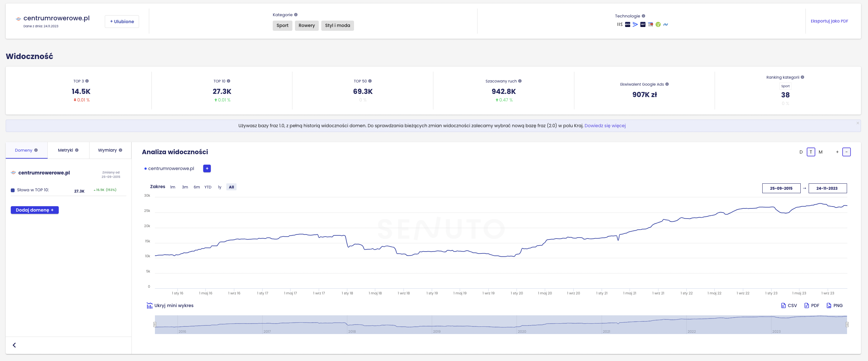This screenshot has width=868, height=361.
Task: Set chart range to YTD
Action: tap(208, 187)
